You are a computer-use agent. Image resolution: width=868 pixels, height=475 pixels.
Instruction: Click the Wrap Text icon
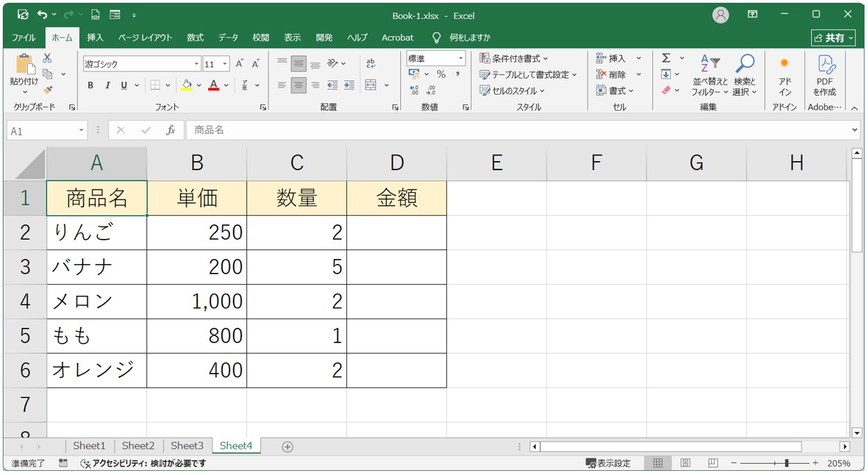click(x=371, y=64)
